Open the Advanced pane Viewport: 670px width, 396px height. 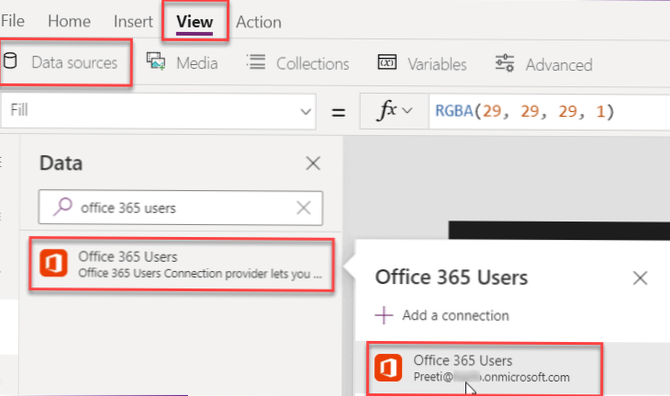(559, 65)
